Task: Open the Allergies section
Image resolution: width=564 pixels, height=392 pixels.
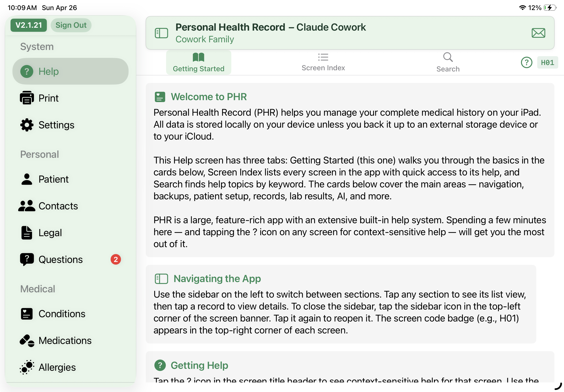Action: [70, 367]
